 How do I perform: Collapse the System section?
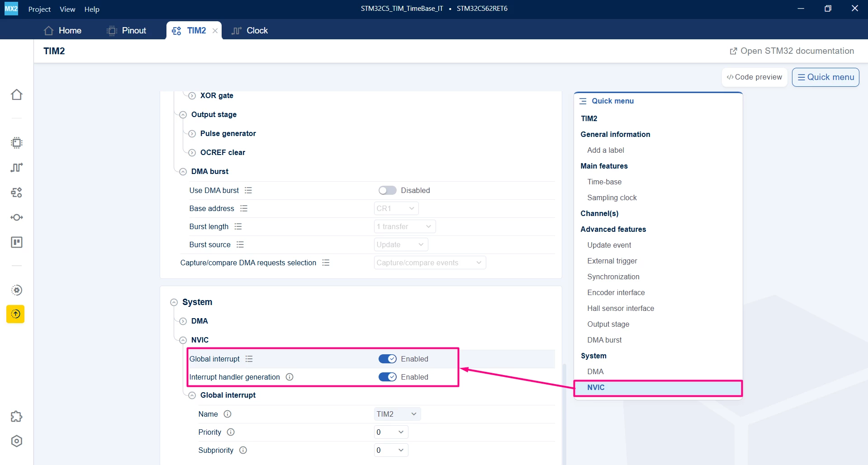[174, 302]
